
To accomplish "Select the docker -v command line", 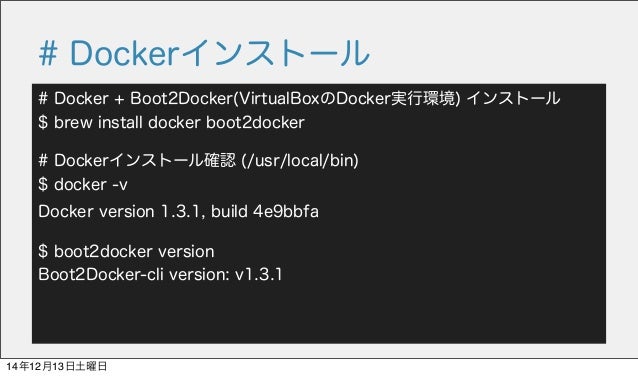I will 83,185.
